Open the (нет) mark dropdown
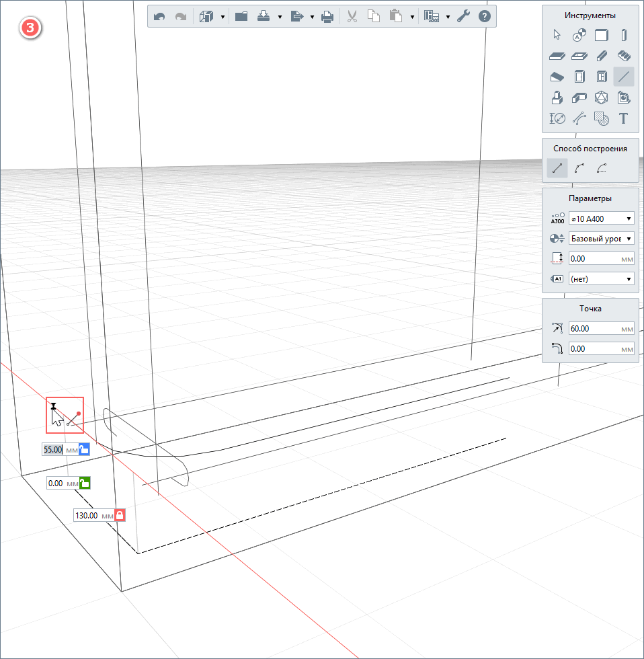Screen dimensions: 644x659 pos(601,278)
